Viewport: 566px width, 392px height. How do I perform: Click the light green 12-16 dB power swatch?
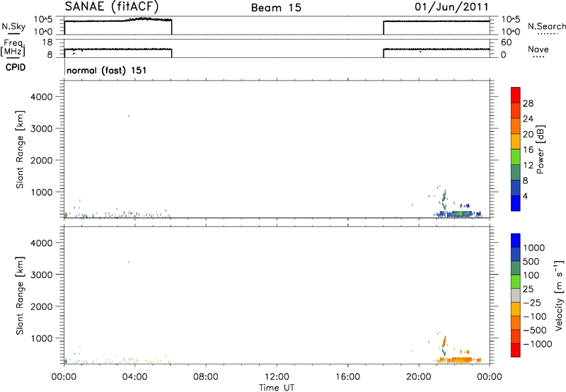(516, 156)
